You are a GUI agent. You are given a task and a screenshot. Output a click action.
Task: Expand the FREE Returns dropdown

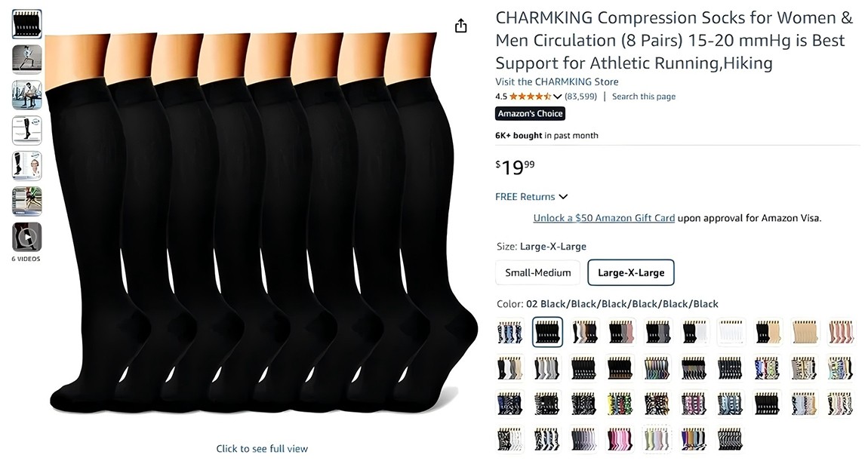pyautogui.click(x=563, y=197)
